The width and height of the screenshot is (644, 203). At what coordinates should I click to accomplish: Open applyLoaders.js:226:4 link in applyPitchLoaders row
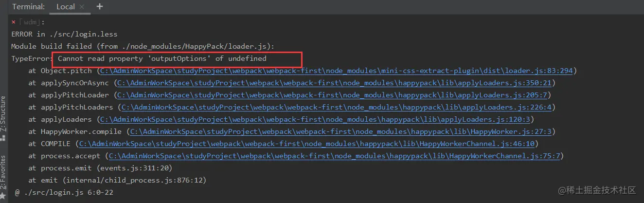[337, 108]
